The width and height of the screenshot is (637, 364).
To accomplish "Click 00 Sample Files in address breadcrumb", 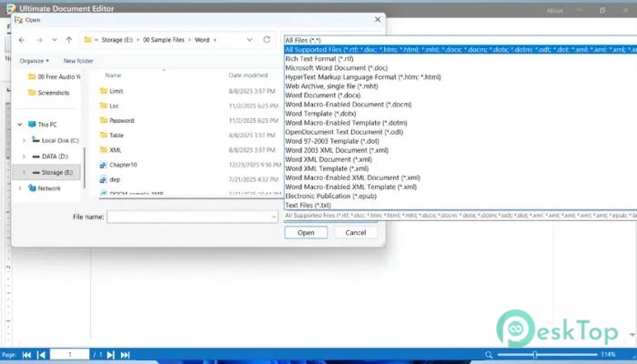I will [x=163, y=40].
